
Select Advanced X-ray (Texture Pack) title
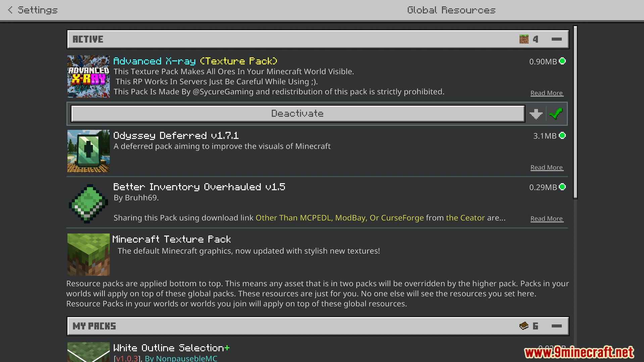(x=195, y=61)
